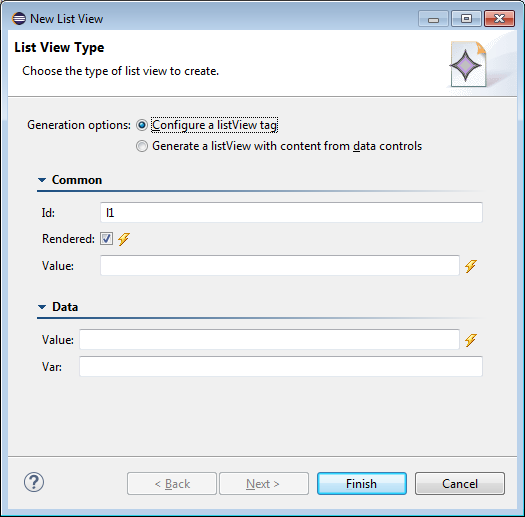Click the Finish button
Image resolution: width=525 pixels, height=517 pixels.
[x=362, y=484]
